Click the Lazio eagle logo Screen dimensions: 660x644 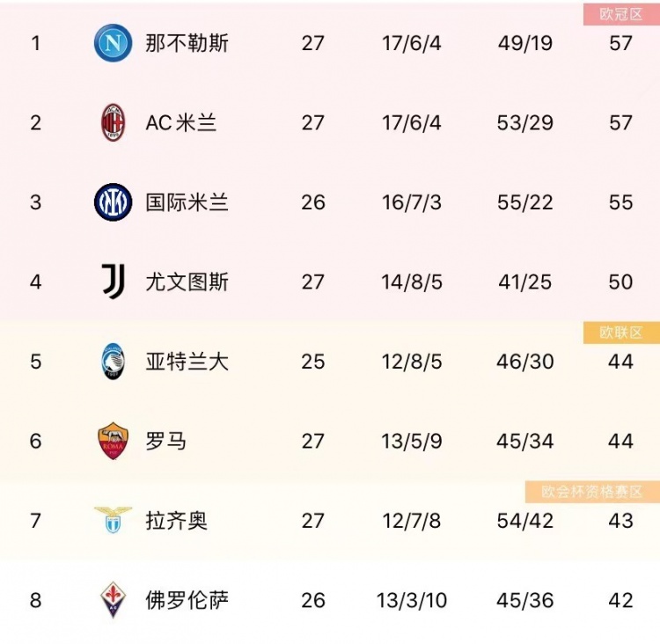[x=113, y=520]
